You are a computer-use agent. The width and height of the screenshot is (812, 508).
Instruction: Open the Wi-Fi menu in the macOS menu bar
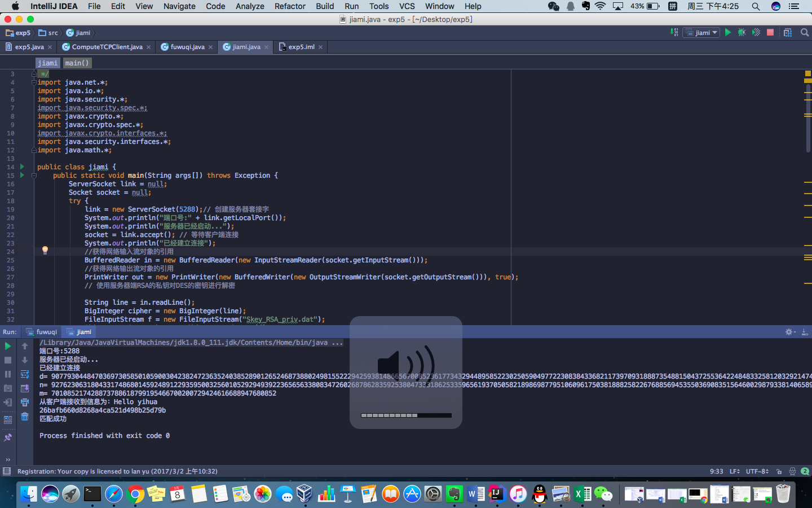[x=601, y=6]
